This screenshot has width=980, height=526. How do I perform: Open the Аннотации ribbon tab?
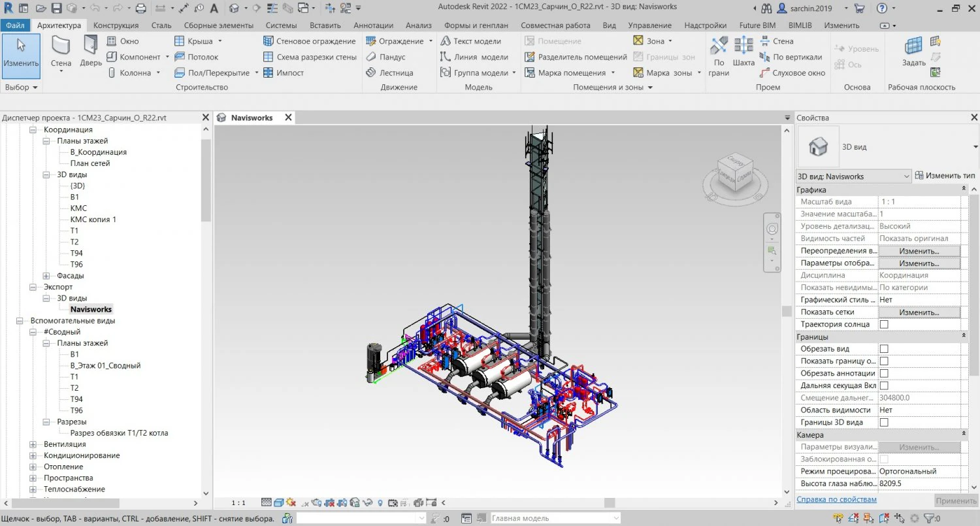coord(373,25)
